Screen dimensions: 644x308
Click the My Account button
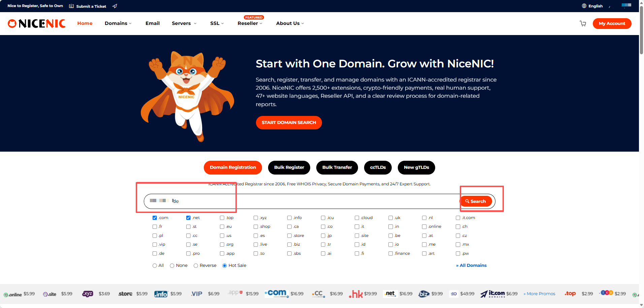[612, 24]
